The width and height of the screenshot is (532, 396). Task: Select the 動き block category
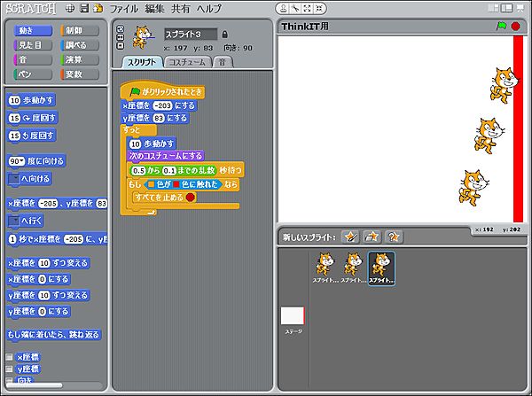click(x=33, y=30)
